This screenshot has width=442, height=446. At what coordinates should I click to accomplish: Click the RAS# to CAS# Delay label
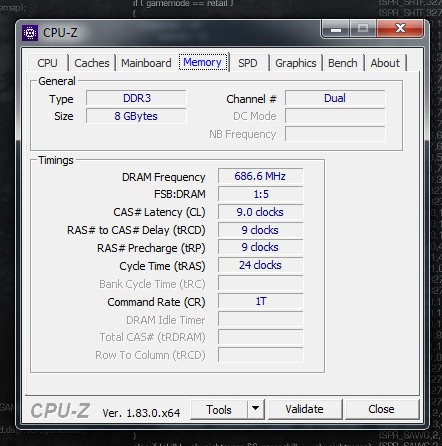click(x=136, y=230)
